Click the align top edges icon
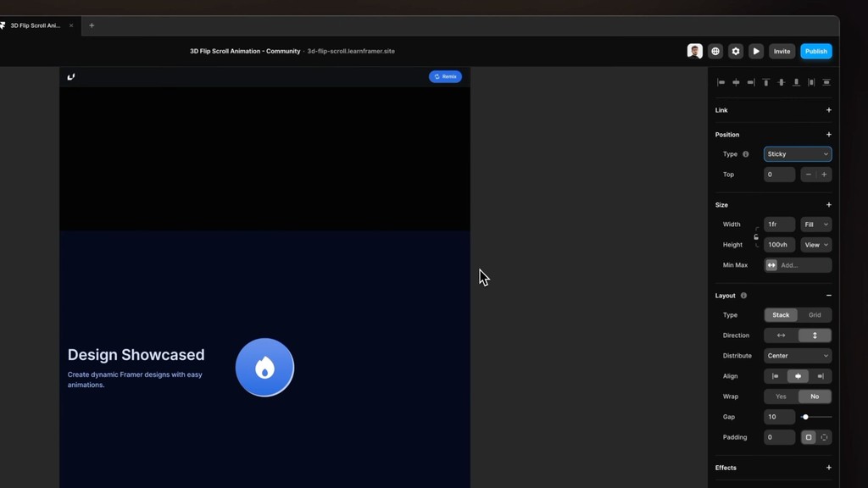Screen dimensions: 868x488 coord(766,82)
